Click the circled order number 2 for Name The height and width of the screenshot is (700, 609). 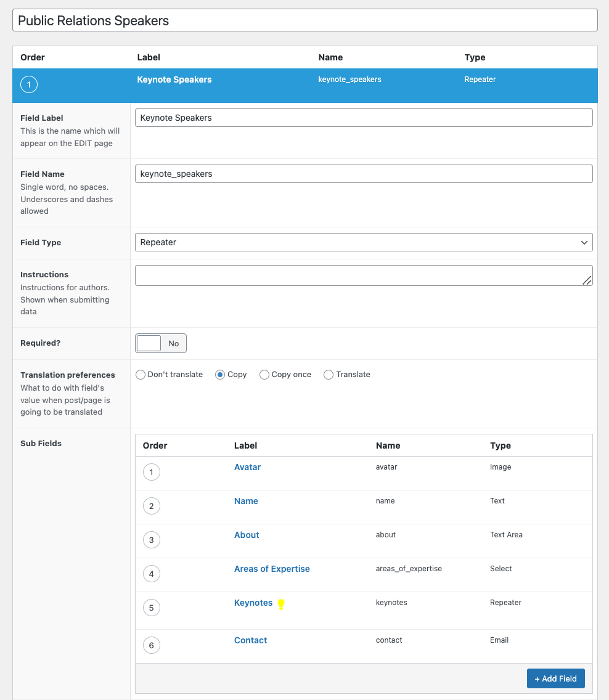click(x=152, y=506)
